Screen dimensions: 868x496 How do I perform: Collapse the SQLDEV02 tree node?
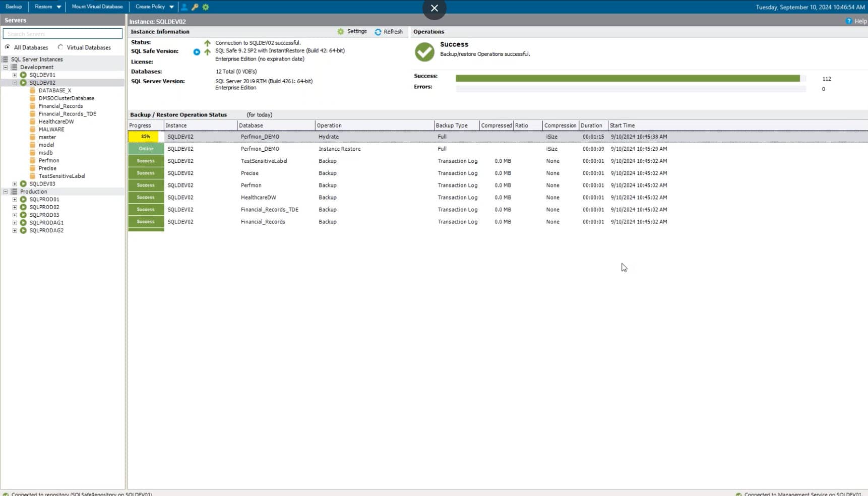click(x=15, y=83)
